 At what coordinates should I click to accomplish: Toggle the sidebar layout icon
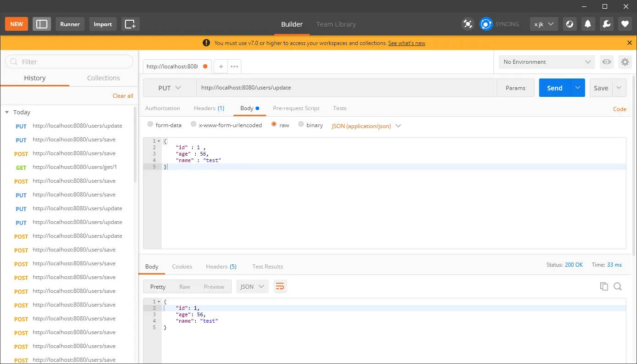pyautogui.click(x=42, y=24)
